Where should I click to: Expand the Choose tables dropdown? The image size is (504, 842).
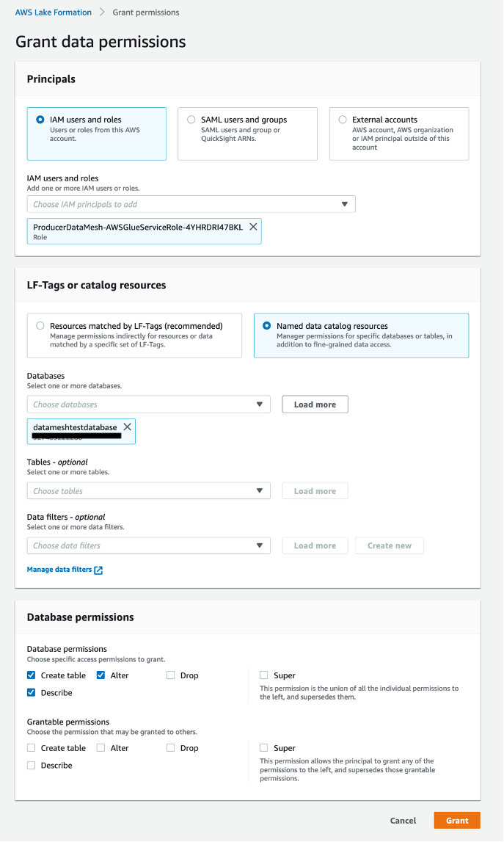pos(260,491)
